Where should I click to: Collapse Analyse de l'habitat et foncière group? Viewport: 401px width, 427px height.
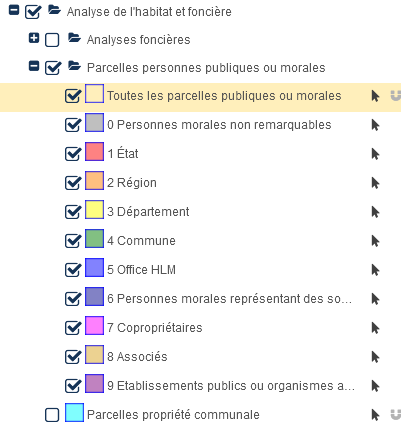point(14,10)
